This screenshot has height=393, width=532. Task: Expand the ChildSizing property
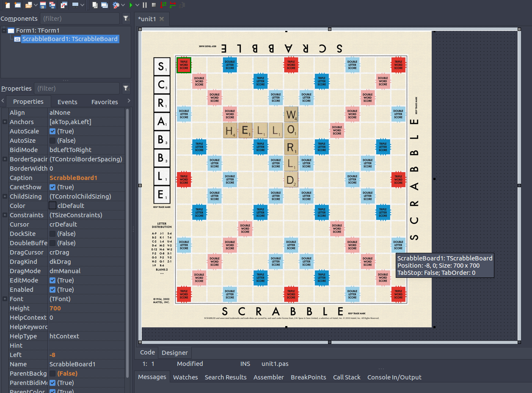5,196
